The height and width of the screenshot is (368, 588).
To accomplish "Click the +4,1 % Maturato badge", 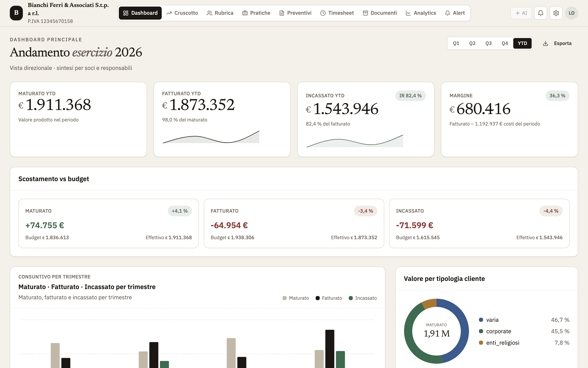I will [179, 211].
